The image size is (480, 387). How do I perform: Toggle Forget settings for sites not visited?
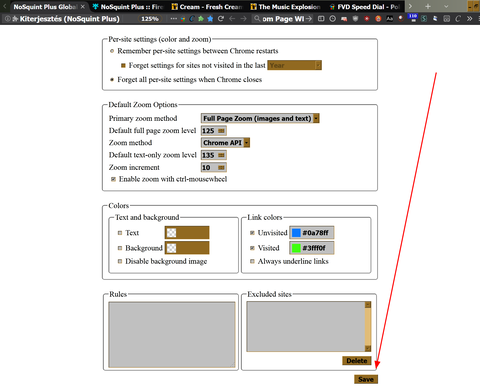click(x=123, y=65)
